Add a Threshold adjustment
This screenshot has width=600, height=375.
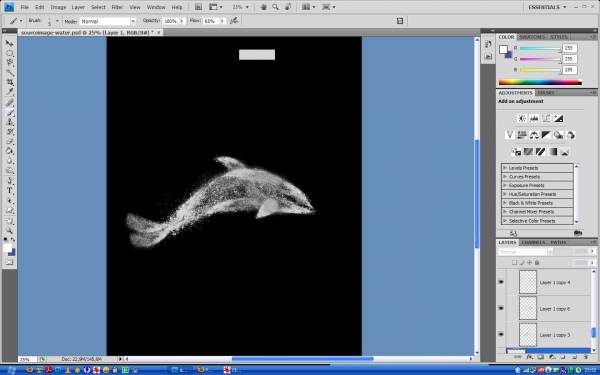(540, 152)
